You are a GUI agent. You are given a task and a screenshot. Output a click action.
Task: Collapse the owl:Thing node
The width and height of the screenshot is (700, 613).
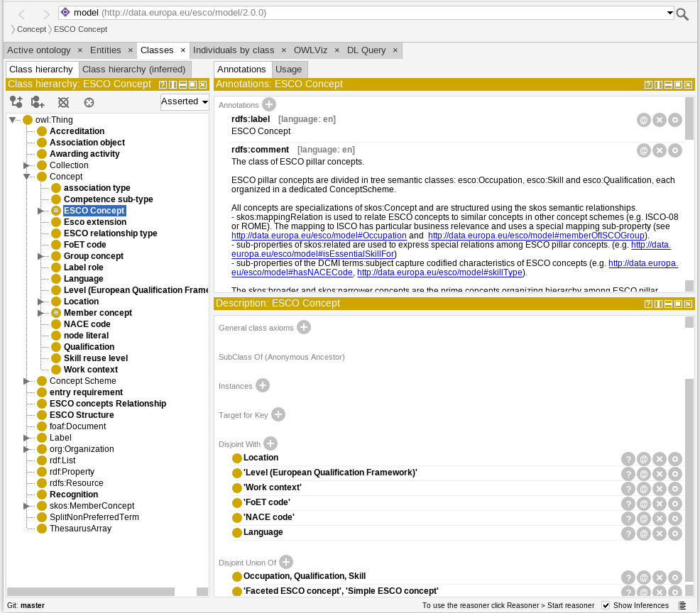point(13,120)
